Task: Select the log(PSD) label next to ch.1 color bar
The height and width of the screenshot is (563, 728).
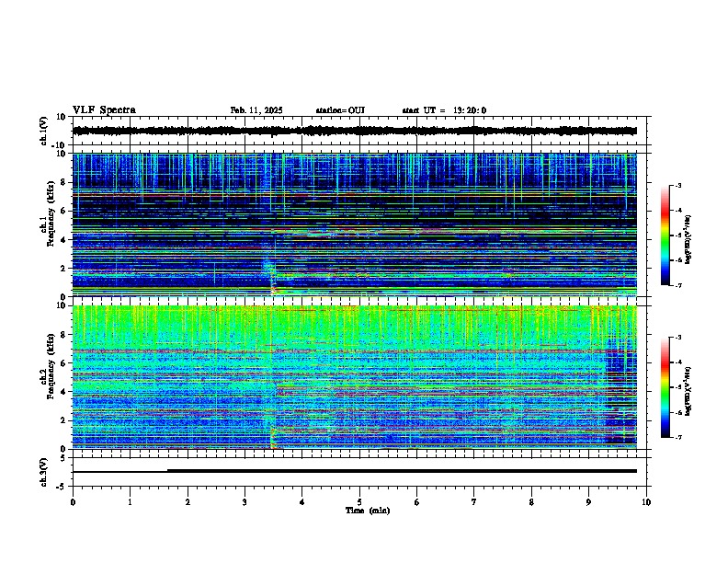Action: (x=688, y=239)
